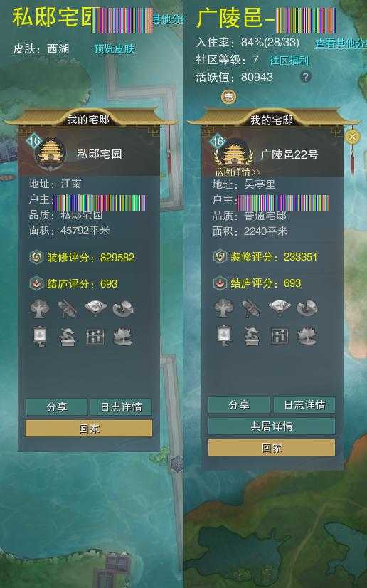
Task: Click the lattice window icon in 私邸宅园 panel
Action: coord(95,337)
